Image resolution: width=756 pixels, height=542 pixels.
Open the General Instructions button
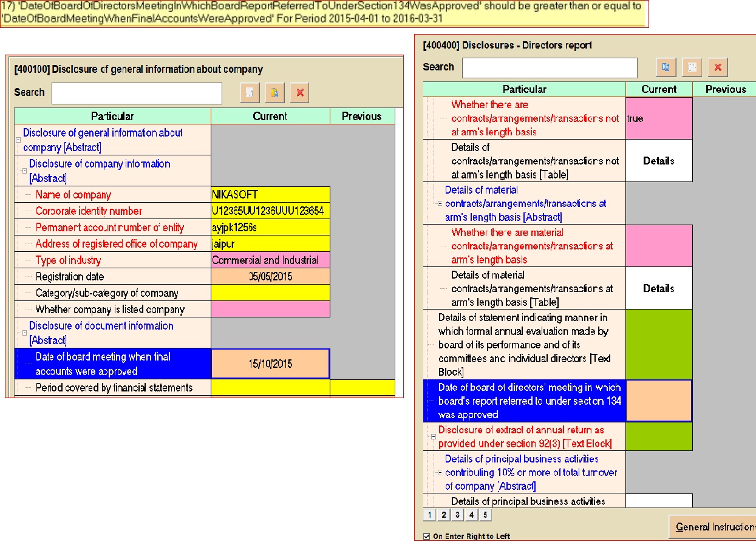point(713,527)
